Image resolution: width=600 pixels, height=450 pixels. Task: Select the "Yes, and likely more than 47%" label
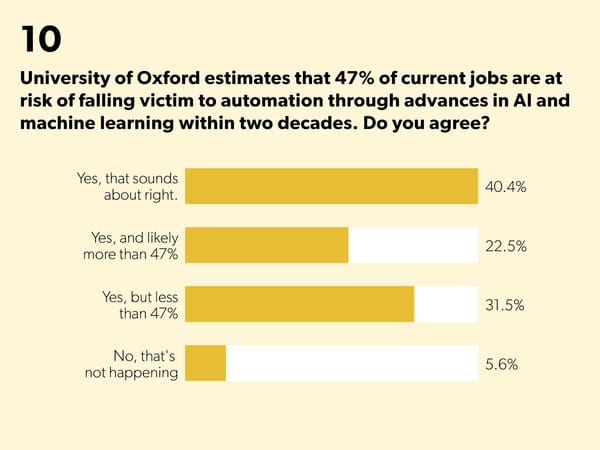130,245
